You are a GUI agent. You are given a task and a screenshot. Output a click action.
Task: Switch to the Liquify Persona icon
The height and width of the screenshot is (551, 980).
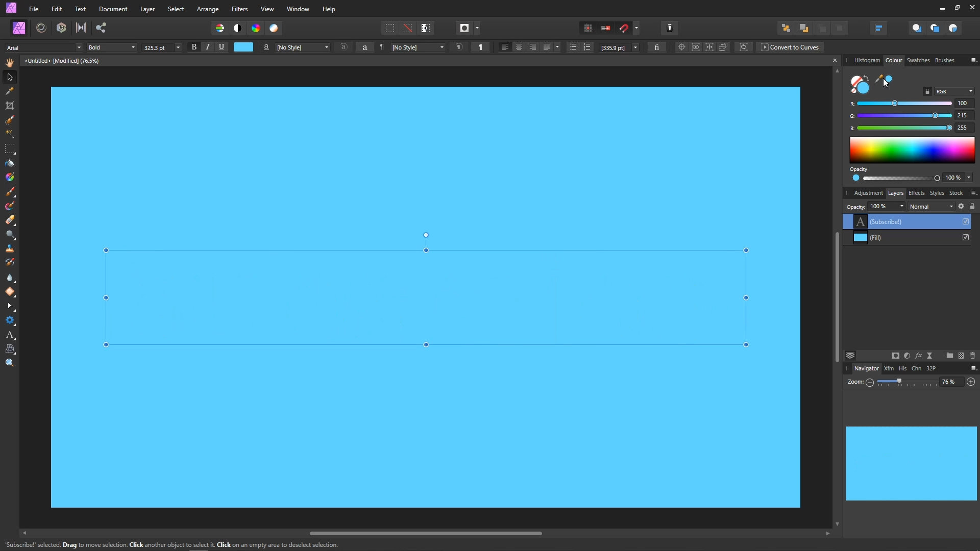pos(41,28)
